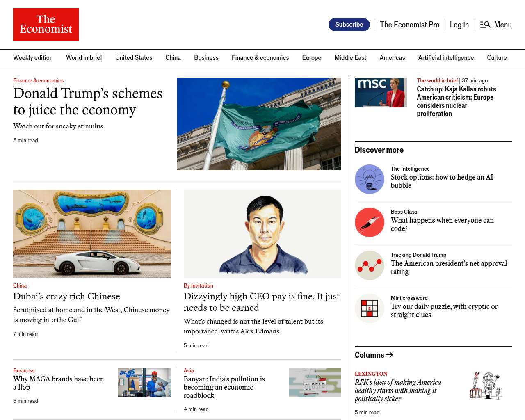This screenshot has width=525, height=420.
Task: Click the lightbulb icon for The Intelligence
Action: 369,179
